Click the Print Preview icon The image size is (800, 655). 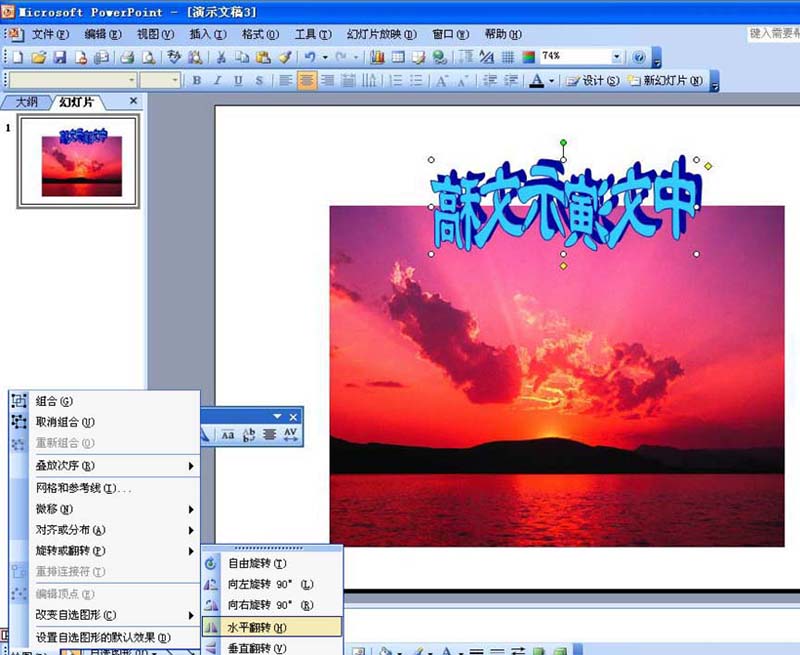148,57
